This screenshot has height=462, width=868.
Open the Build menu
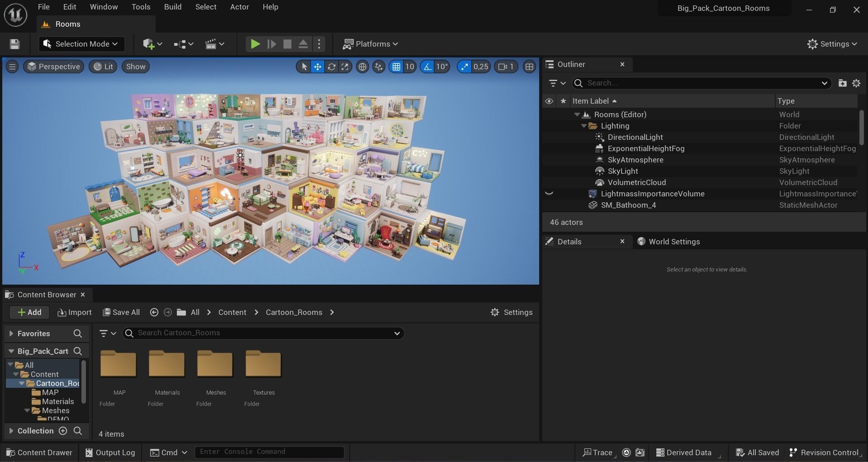(173, 7)
